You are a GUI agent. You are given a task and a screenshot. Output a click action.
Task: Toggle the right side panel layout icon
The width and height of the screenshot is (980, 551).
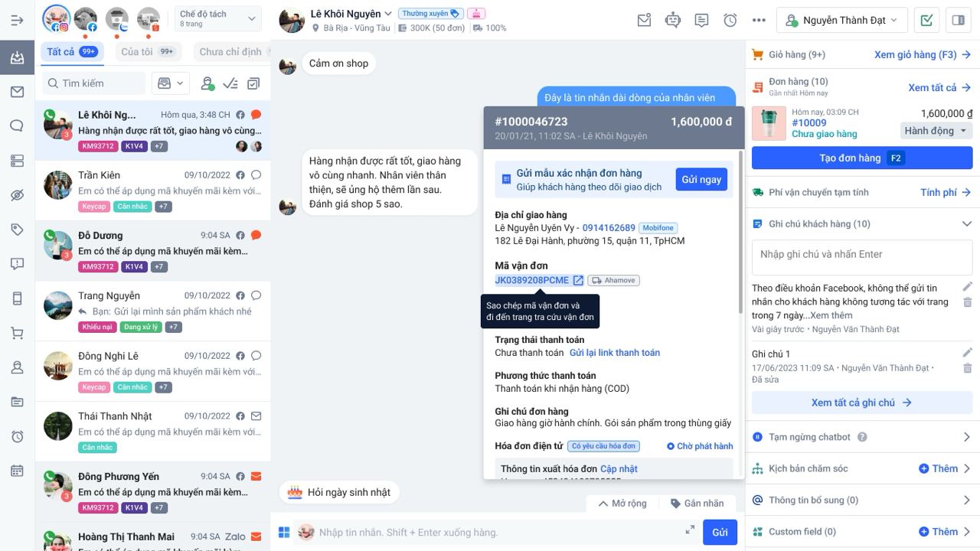point(958,20)
